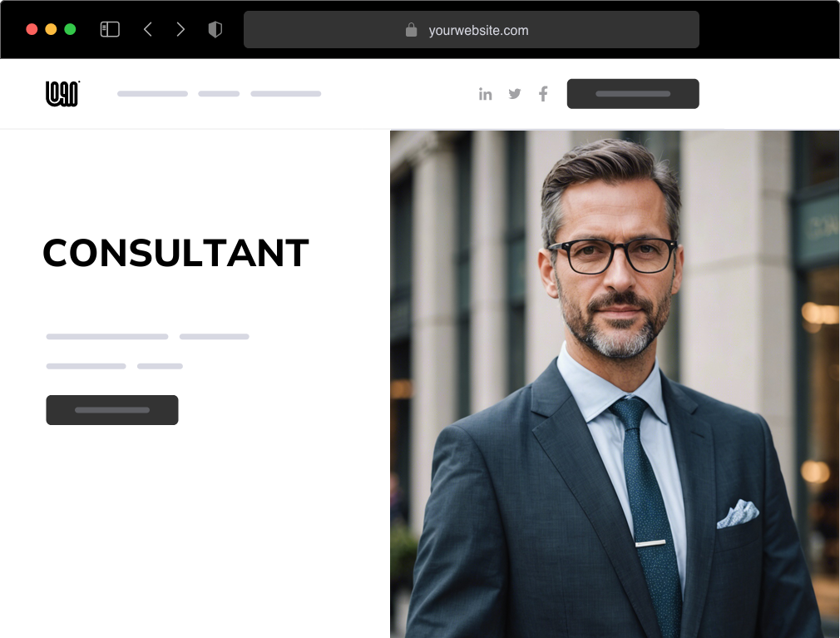This screenshot has height=638, width=840.
Task: Click the sidebar toggle icon
Action: (110, 29)
